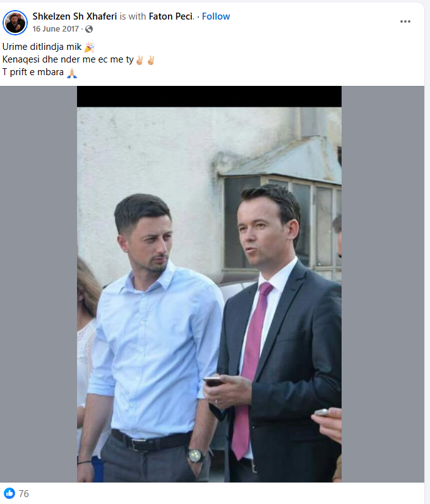Click the grey area left of photo

pyautogui.click(x=39, y=284)
